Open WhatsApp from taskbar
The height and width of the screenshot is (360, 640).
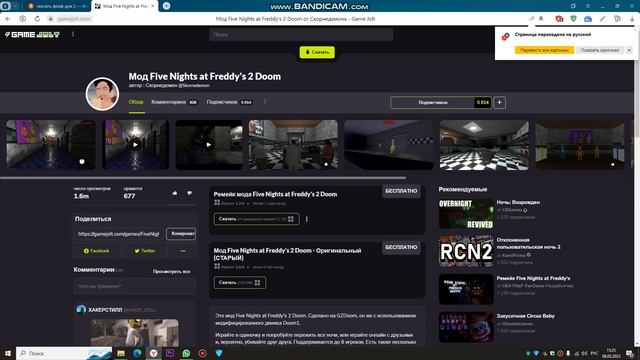(x=186, y=353)
